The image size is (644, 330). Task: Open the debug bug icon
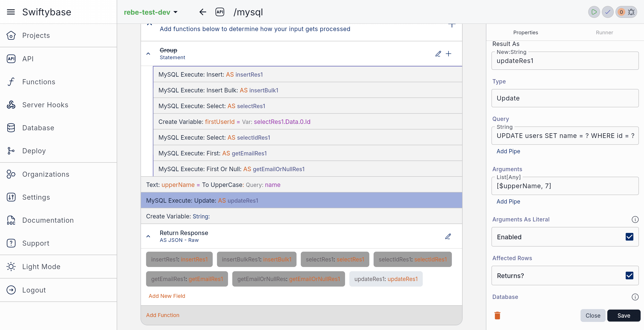click(x=631, y=12)
